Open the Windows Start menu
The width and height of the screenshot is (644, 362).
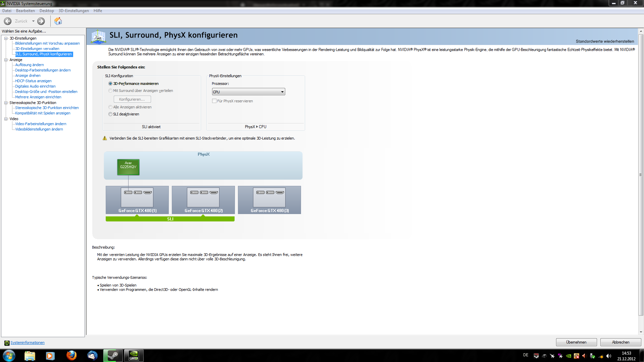[x=9, y=356]
